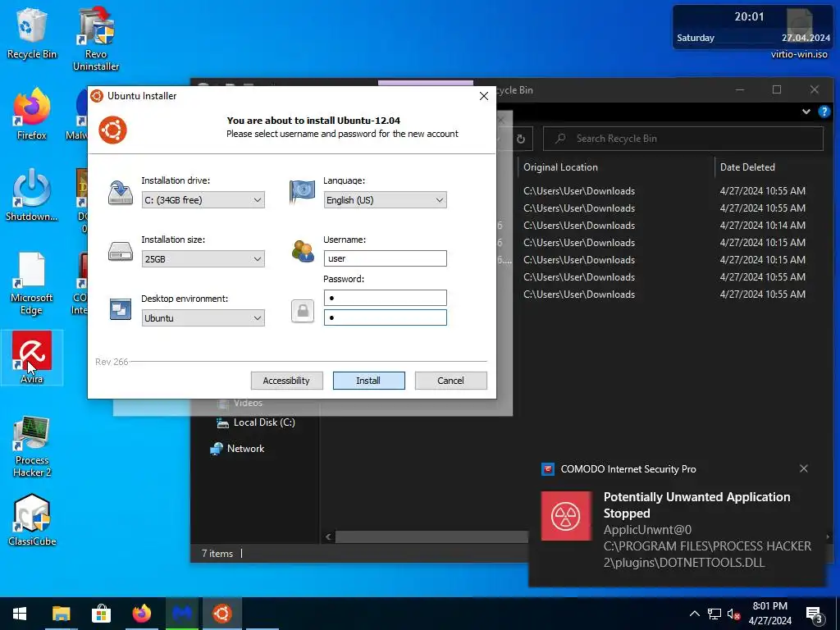Click the Firefox taskbar icon

(x=141, y=614)
